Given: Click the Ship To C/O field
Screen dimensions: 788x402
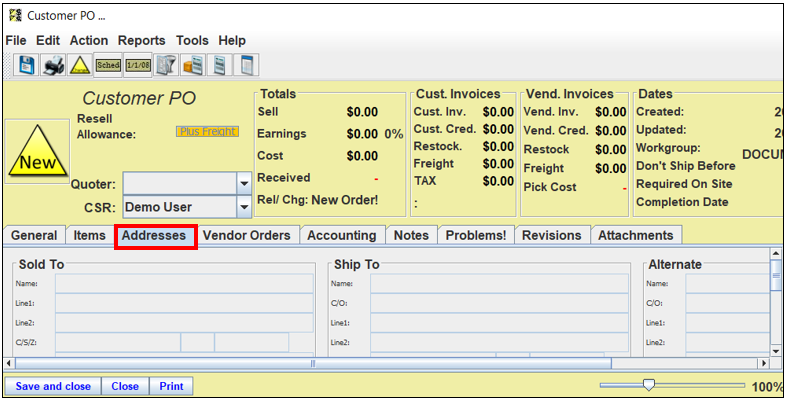Looking at the screenshot, I should pos(500,304).
